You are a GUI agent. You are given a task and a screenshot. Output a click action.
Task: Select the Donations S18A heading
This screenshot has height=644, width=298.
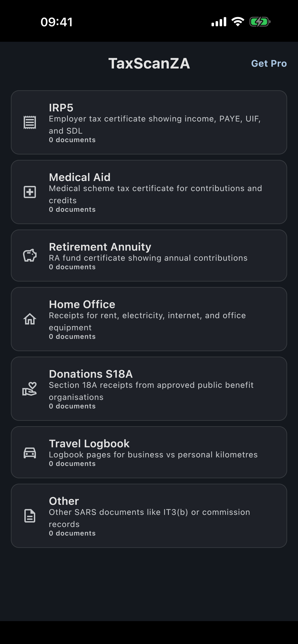click(91, 374)
